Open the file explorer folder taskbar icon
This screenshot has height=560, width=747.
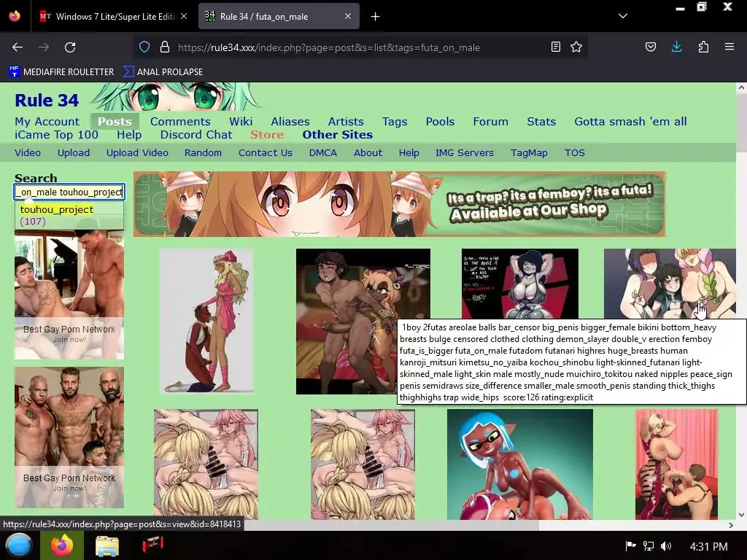point(107,545)
